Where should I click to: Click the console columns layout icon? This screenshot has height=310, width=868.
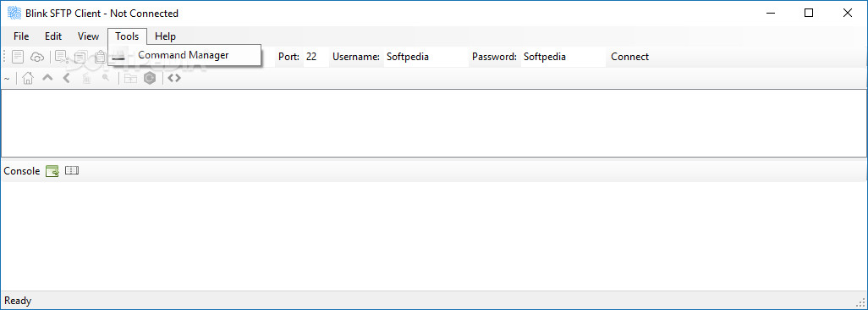[72, 170]
